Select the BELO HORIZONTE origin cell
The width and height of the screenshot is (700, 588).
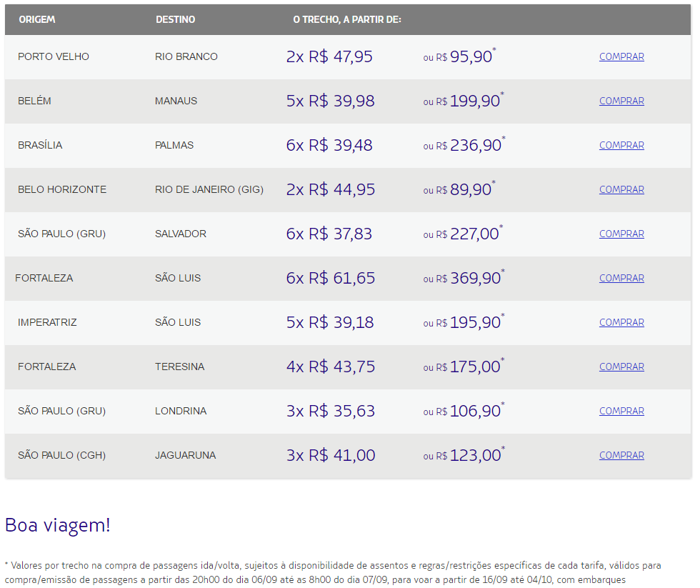click(62, 189)
